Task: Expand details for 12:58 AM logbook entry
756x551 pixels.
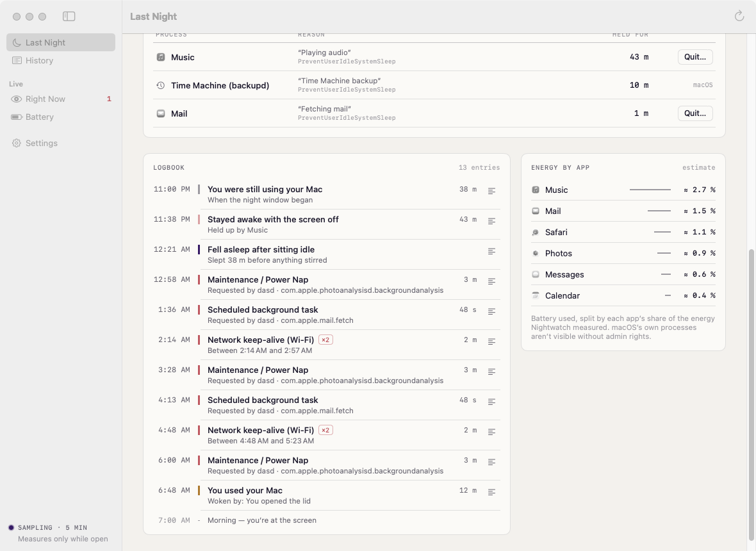Action: [x=491, y=281]
